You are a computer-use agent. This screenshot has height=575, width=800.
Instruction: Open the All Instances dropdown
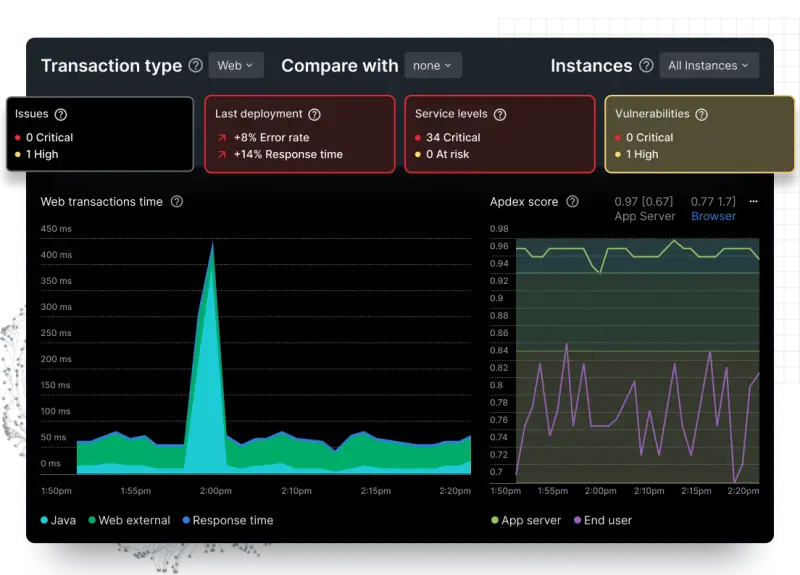click(x=709, y=65)
